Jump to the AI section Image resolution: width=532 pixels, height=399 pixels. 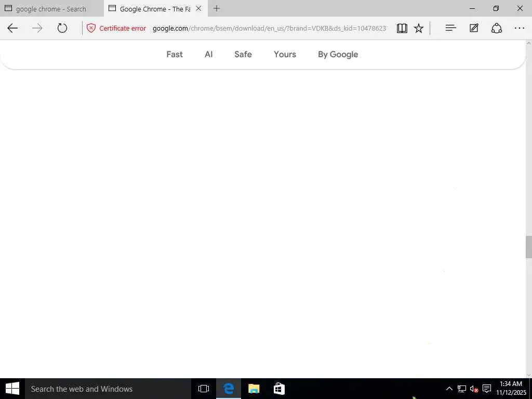(x=209, y=54)
